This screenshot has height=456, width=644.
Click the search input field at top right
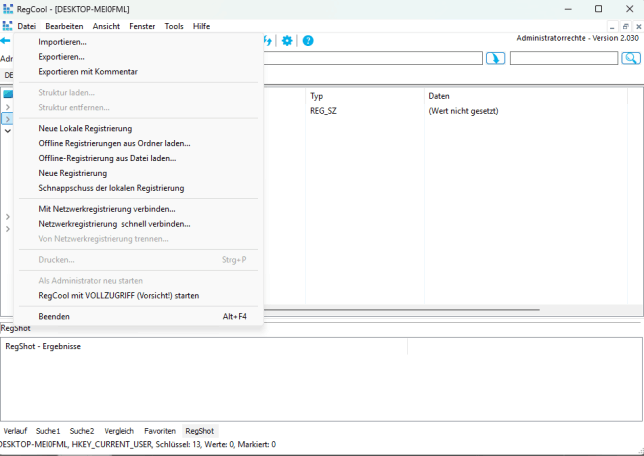click(563, 59)
